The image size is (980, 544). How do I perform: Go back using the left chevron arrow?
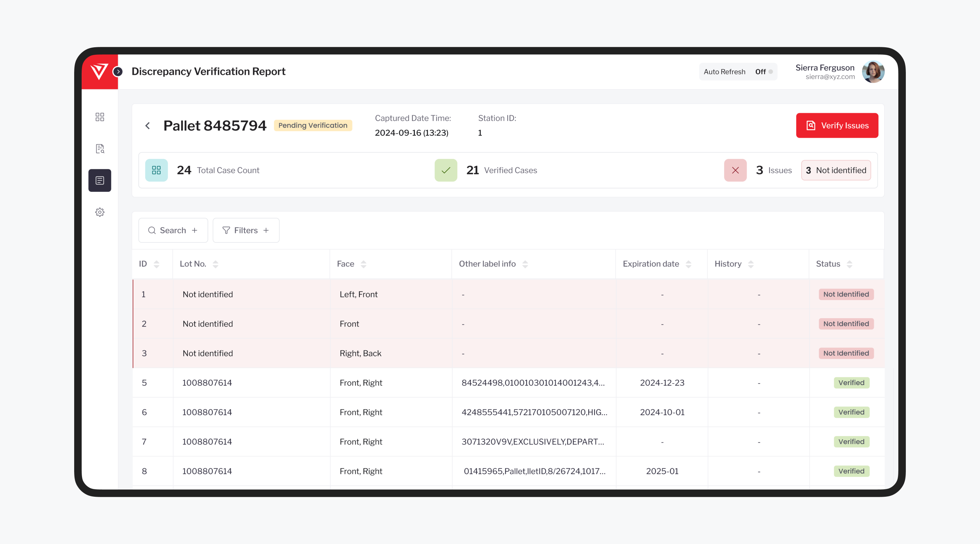tap(148, 125)
